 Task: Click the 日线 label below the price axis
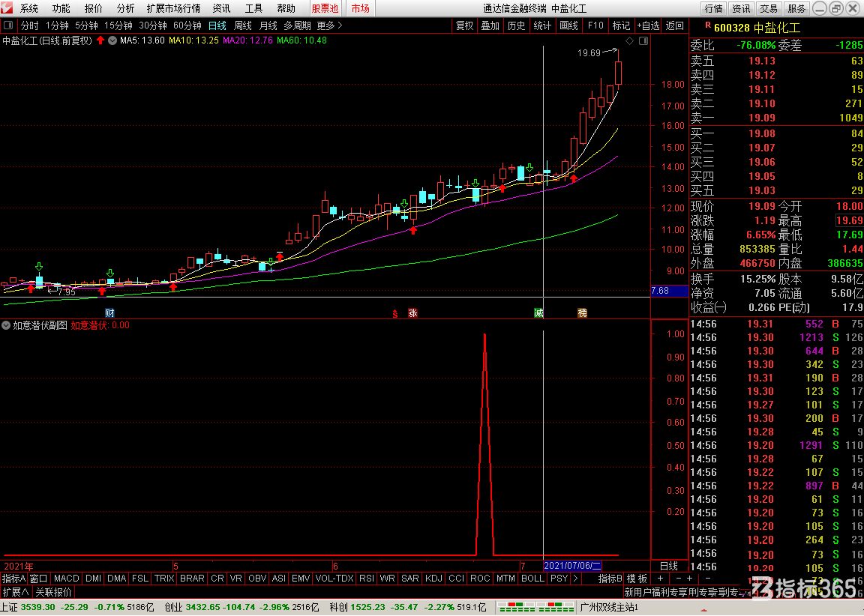pos(669,566)
